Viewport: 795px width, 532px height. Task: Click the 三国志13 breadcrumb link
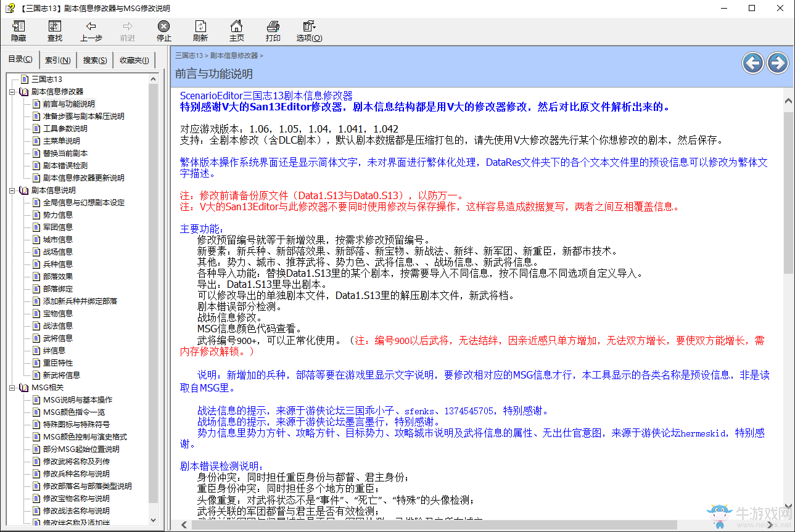(189, 55)
